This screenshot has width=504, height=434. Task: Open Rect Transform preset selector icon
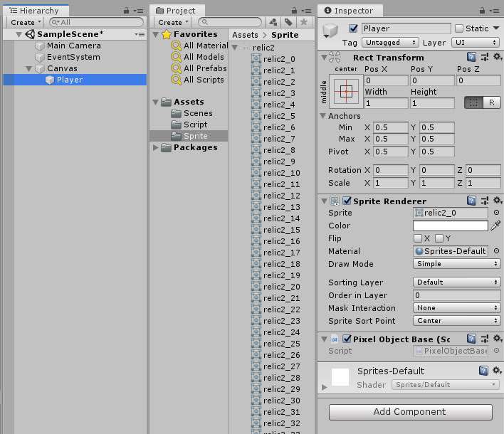485,57
